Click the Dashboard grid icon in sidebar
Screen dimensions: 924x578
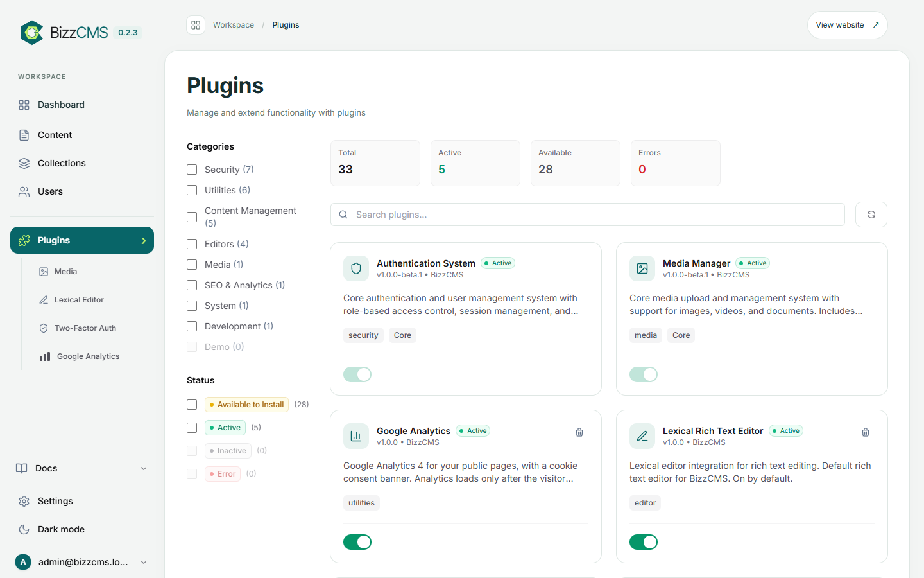pyautogui.click(x=24, y=105)
